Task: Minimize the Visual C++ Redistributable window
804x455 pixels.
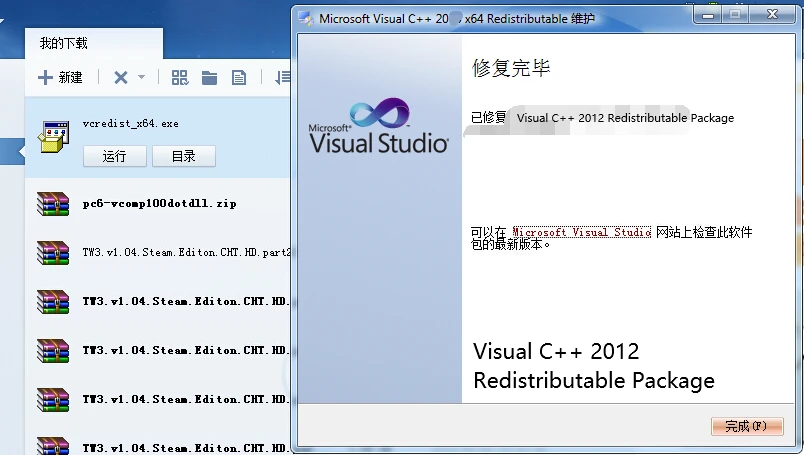Action: [x=708, y=14]
